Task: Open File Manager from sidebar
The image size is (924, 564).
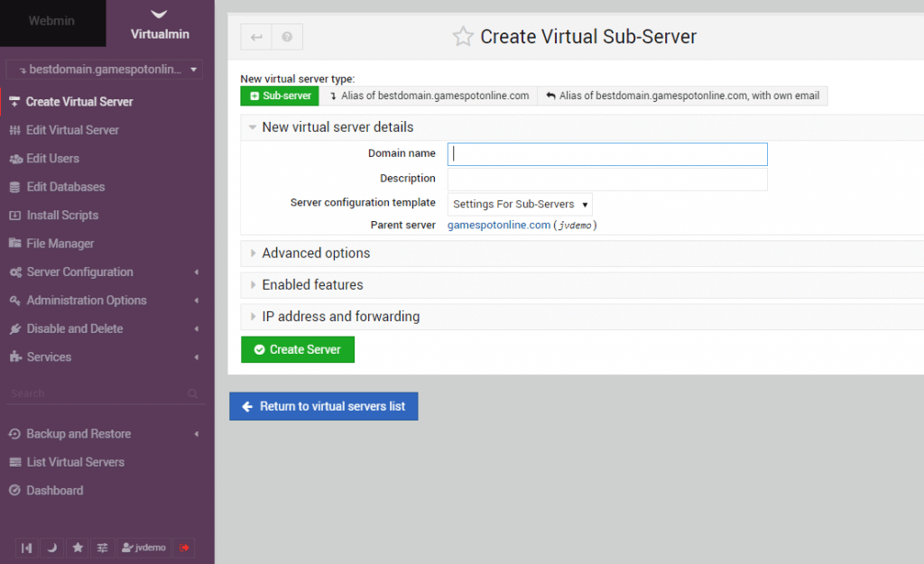Action: click(60, 244)
